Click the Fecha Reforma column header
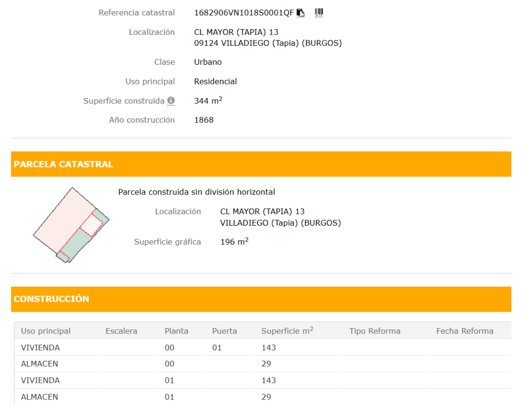532x410 pixels. point(464,331)
